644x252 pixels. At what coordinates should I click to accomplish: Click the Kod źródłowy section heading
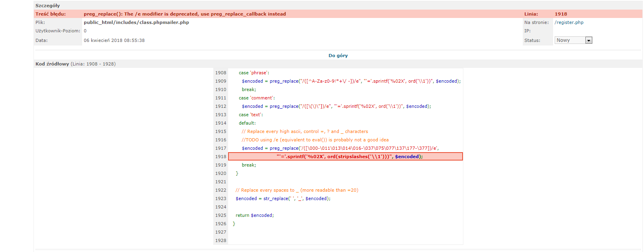coord(52,64)
